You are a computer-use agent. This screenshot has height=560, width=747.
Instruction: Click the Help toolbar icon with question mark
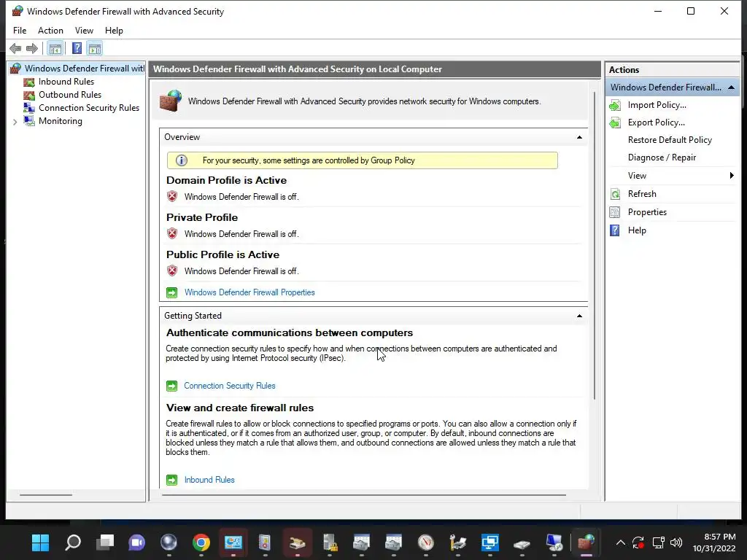point(77,48)
